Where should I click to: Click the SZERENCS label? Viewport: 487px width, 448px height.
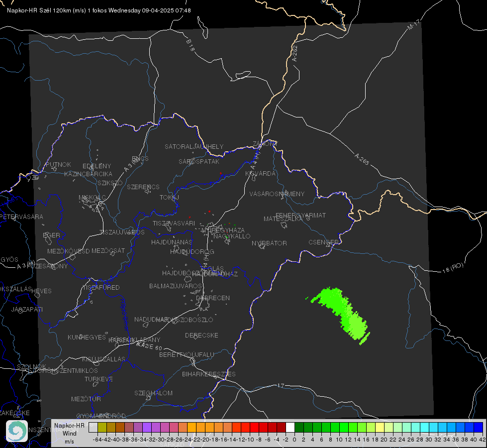pos(143,187)
